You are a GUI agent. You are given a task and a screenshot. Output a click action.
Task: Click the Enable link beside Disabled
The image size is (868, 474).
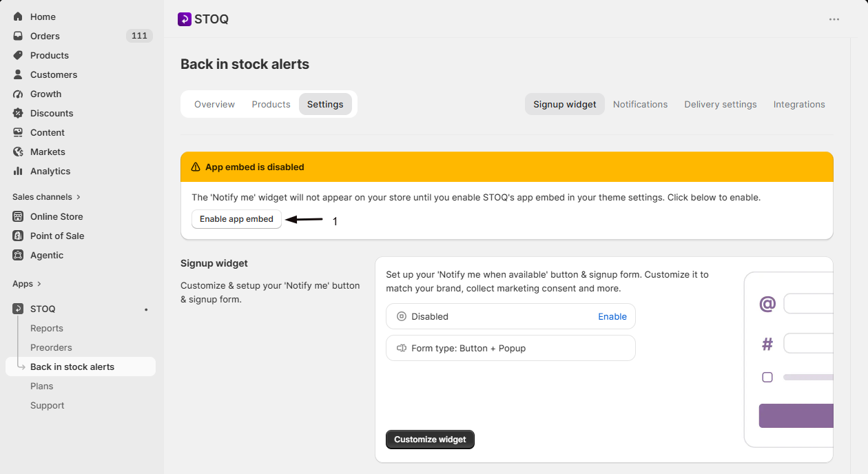[x=612, y=317]
